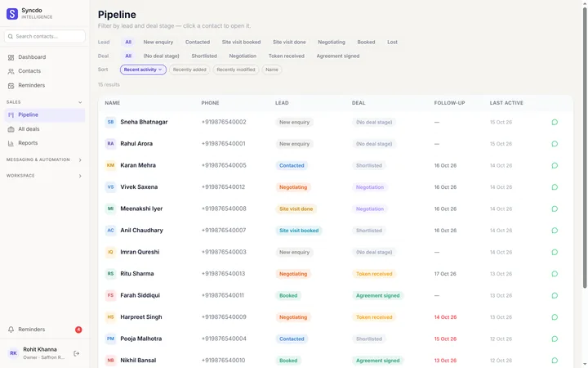The width and height of the screenshot is (588, 368).
Task: Open chat icon for Imran Qureshi
Action: click(x=555, y=252)
